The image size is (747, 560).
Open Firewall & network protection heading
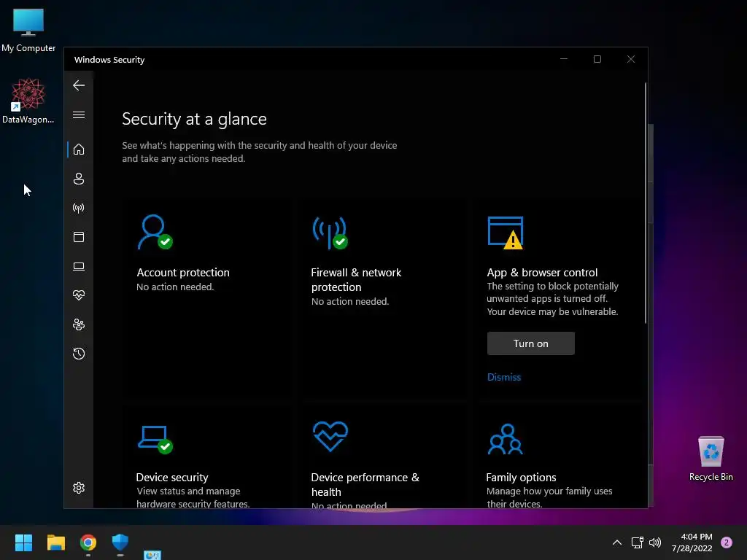click(x=356, y=279)
